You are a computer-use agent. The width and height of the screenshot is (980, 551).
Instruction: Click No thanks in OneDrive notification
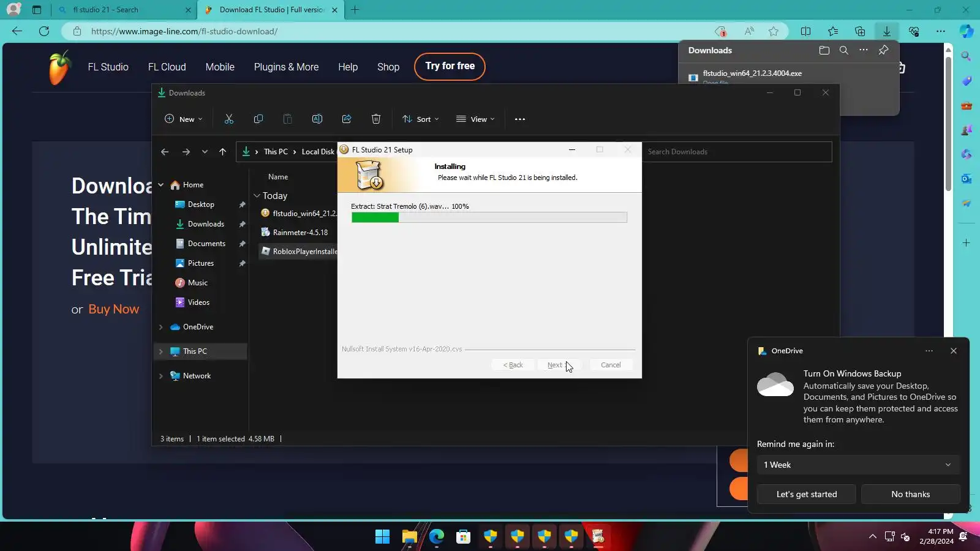tap(910, 494)
